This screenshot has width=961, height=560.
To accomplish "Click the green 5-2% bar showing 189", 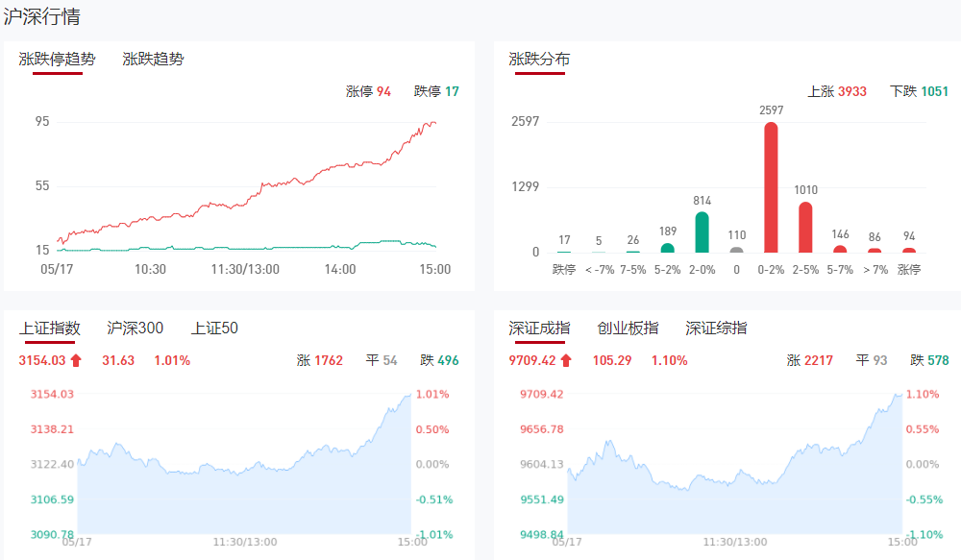I will (667, 248).
